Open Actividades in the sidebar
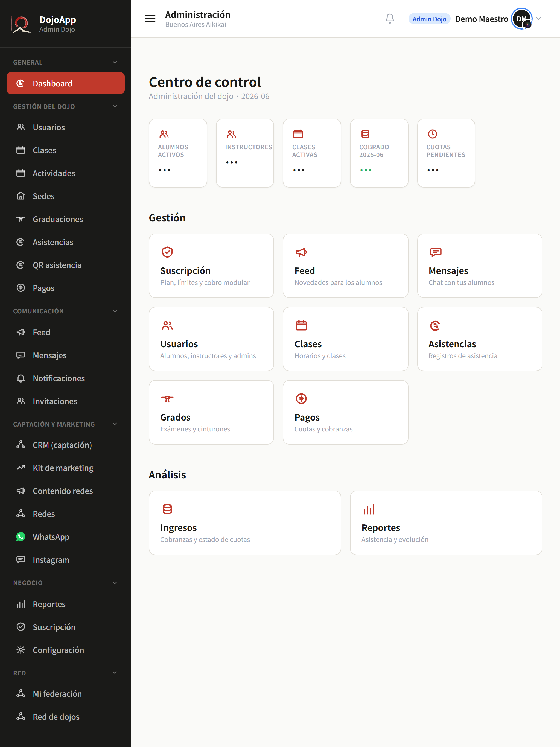Screen dimensions: 560x747 coord(66,173)
